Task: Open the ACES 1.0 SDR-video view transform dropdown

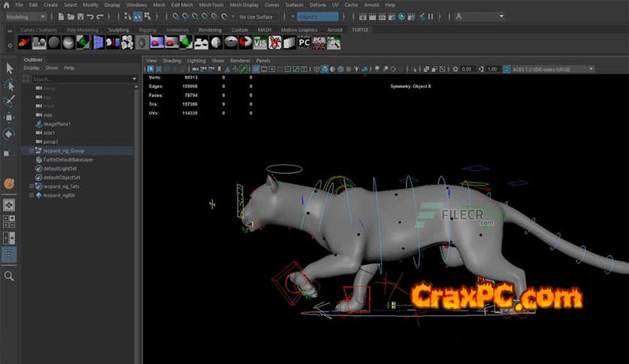Action: pos(549,69)
